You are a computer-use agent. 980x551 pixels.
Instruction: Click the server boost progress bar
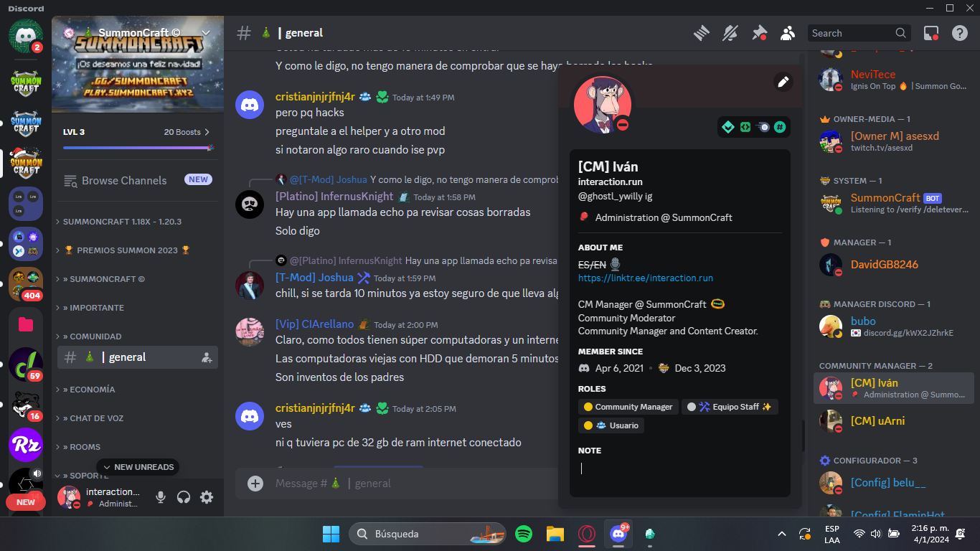click(x=138, y=148)
